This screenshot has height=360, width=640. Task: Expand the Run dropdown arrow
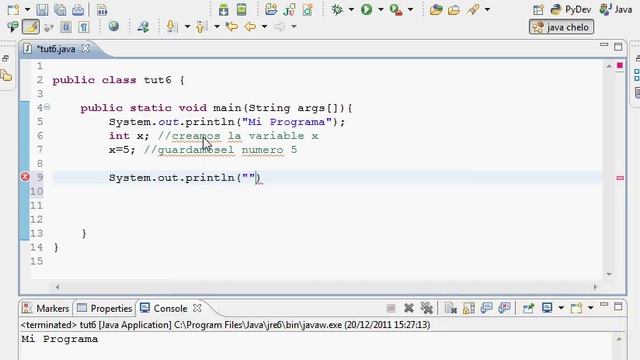380,9
